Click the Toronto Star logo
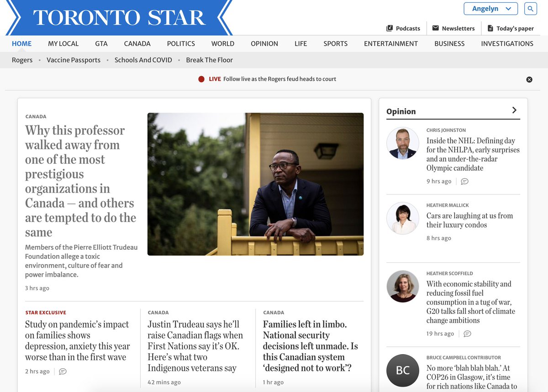This screenshot has height=392, width=548. 119,17
